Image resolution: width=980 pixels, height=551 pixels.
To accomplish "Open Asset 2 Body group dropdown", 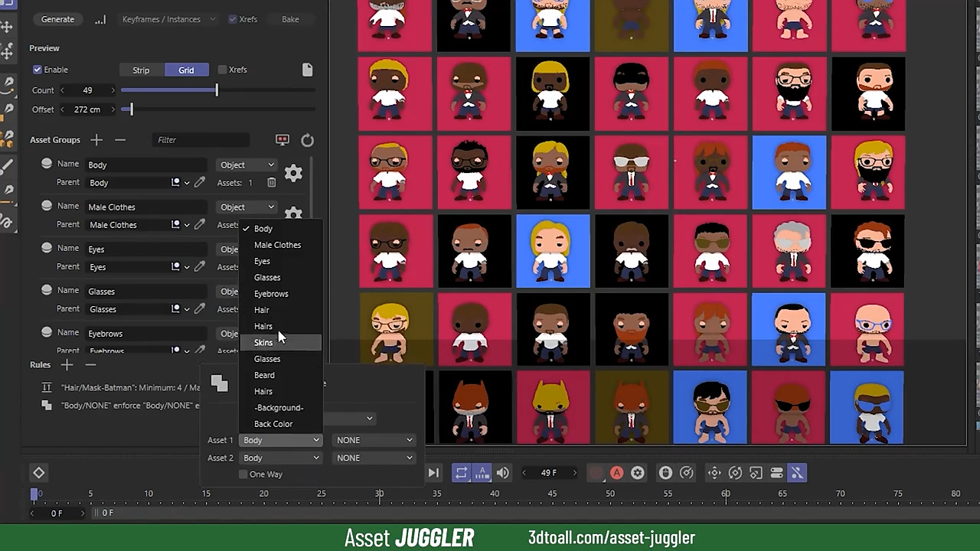I will click(x=281, y=458).
